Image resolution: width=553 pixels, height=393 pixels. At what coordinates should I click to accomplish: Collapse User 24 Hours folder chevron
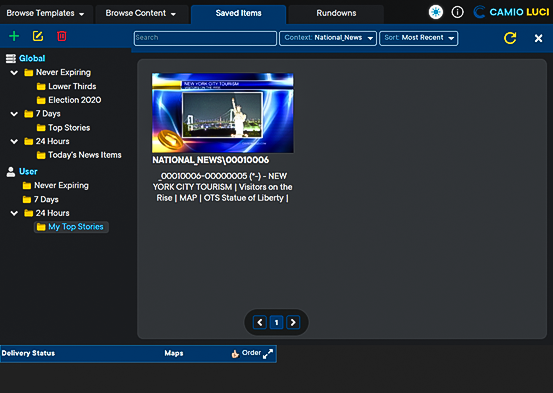coord(14,213)
